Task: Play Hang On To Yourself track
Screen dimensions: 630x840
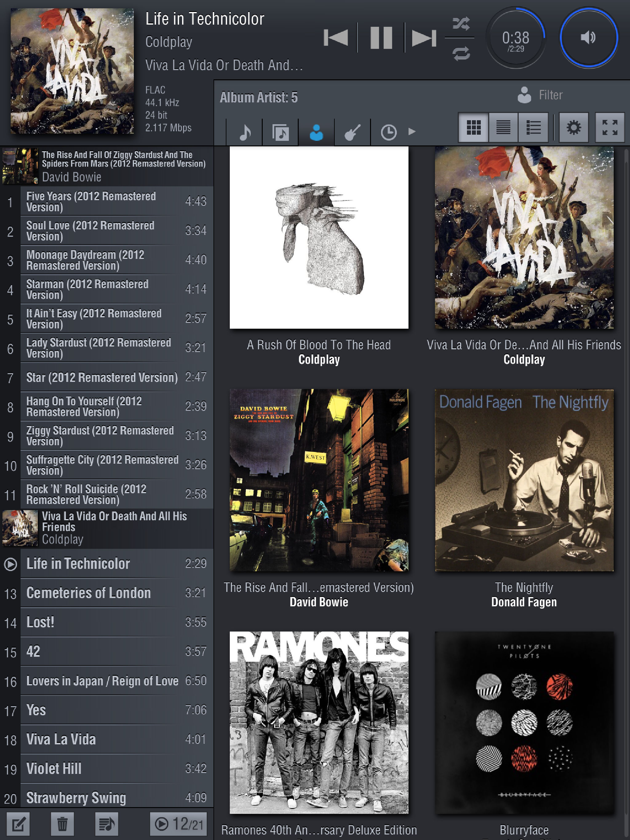Action: click(106, 406)
